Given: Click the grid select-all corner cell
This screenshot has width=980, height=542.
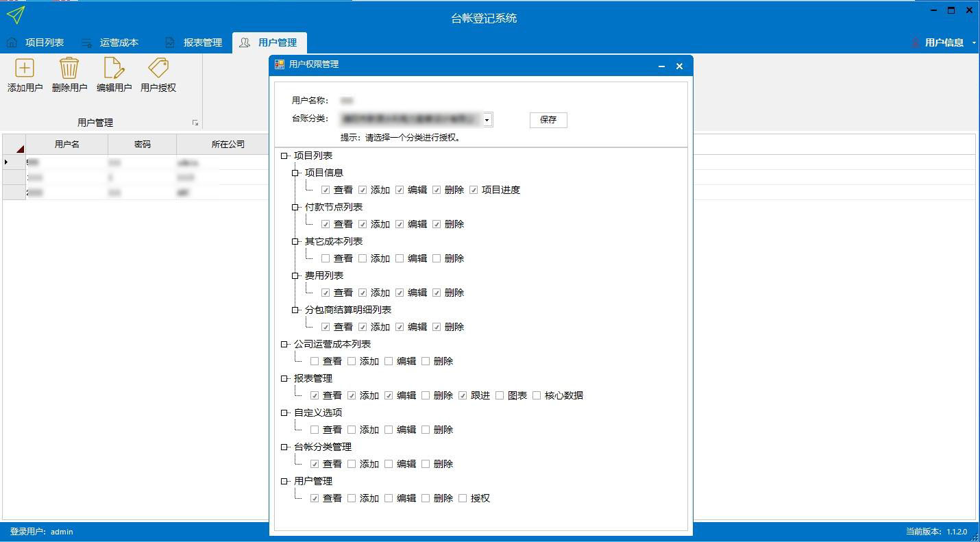Looking at the screenshot, I should [14, 145].
